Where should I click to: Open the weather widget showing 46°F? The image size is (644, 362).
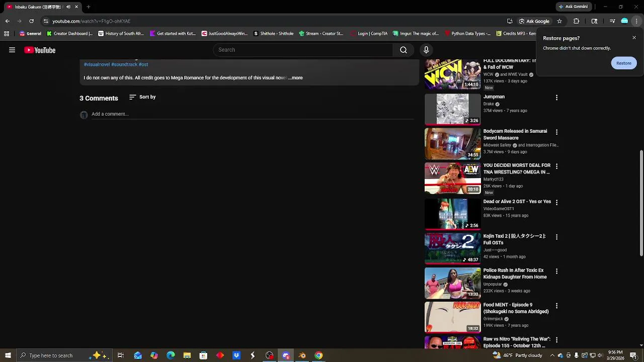click(518, 355)
